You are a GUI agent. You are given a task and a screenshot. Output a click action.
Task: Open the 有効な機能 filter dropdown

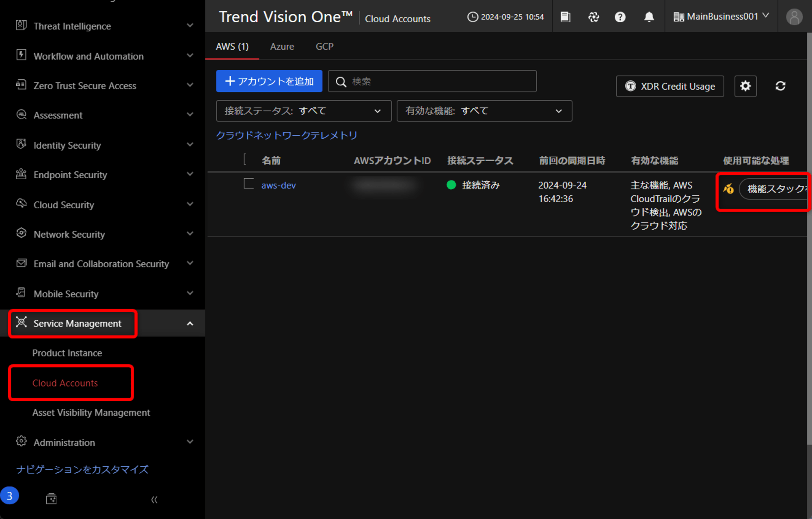point(484,111)
